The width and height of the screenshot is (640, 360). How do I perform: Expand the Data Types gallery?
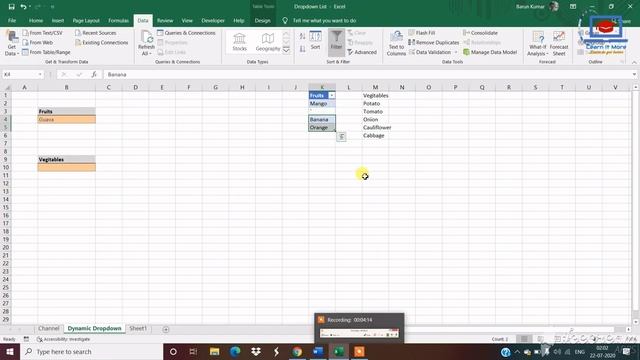(x=286, y=50)
